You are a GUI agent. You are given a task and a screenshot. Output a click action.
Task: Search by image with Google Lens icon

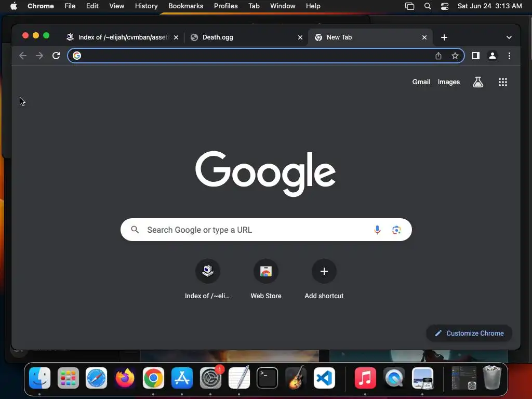[x=396, y=230]
